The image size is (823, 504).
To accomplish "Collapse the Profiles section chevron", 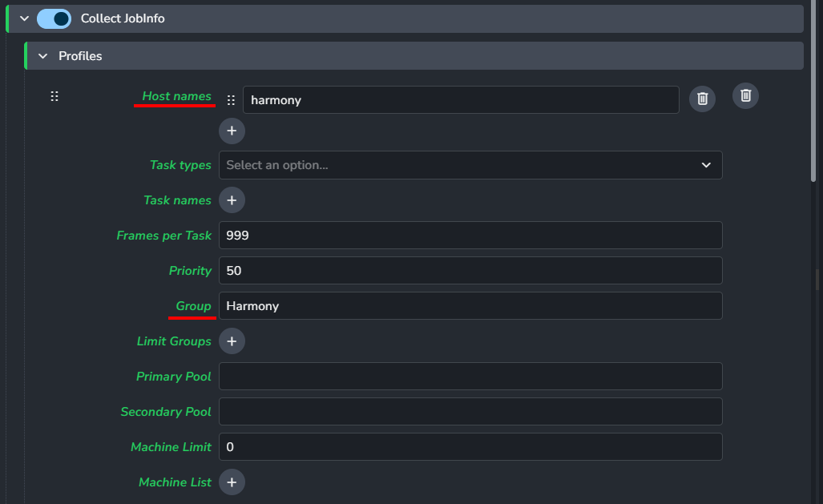I will pos(43,55).
